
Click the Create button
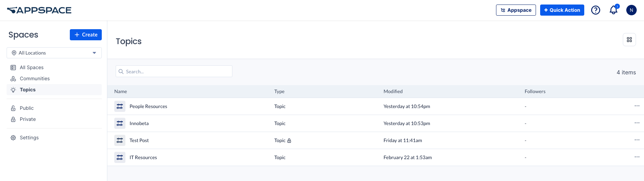click(86, 35)
